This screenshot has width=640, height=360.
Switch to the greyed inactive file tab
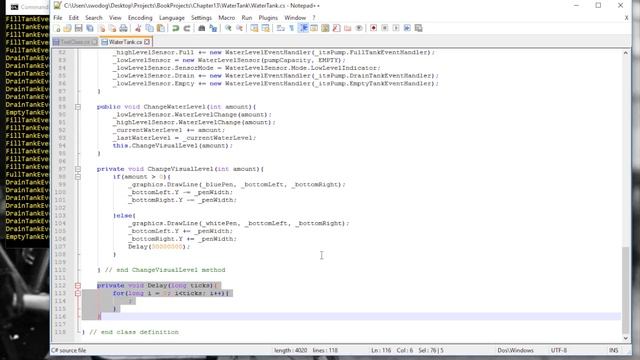click(x=76, y=42)
